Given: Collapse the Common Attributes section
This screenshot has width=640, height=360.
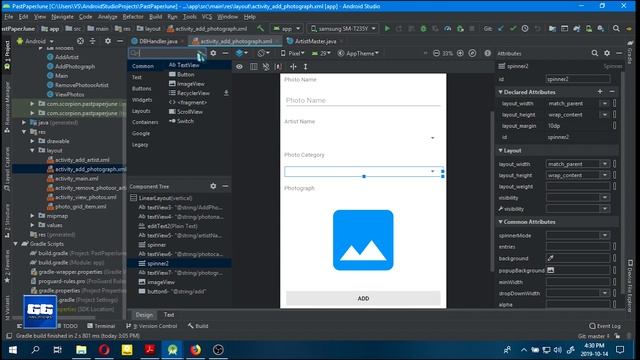Looking at the screenshot, I should pos(500,222).
